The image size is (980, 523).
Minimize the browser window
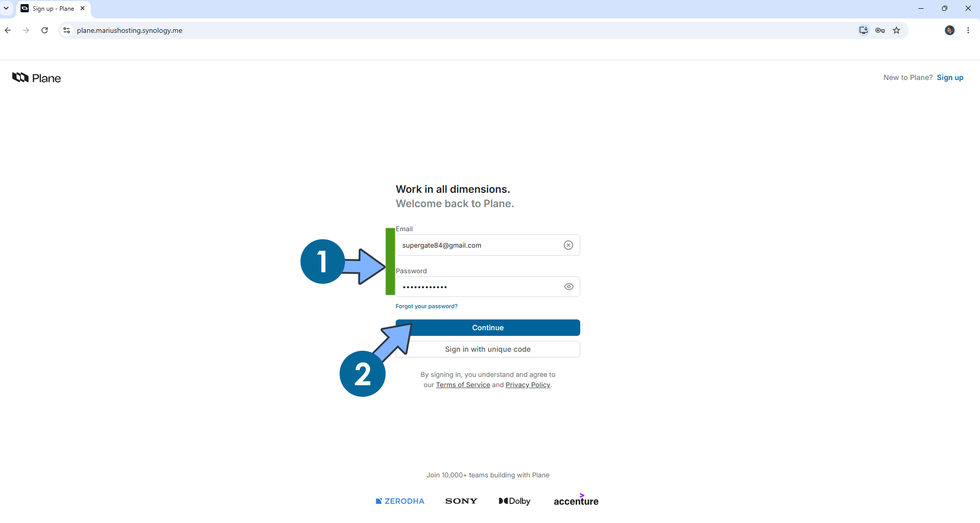(921, 8)
